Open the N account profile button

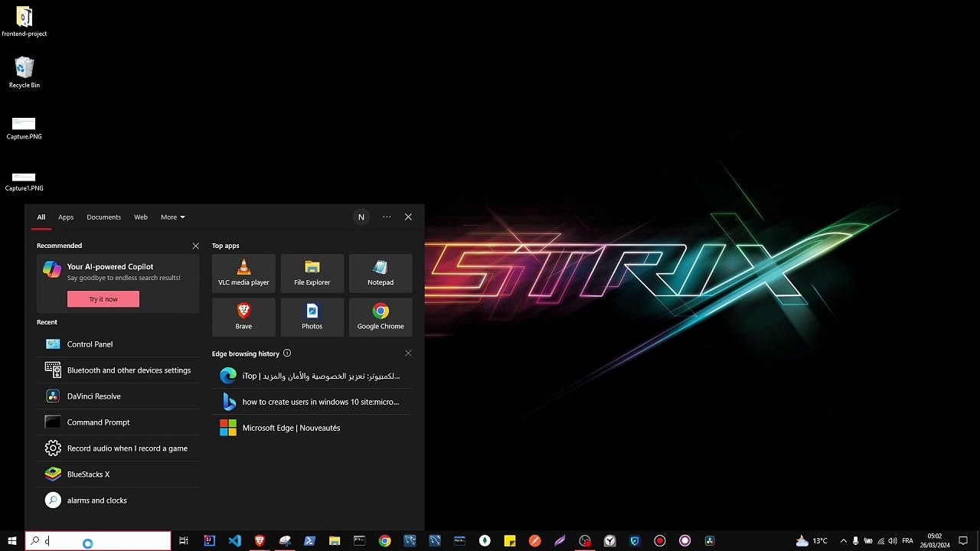[x=361, y=217]
